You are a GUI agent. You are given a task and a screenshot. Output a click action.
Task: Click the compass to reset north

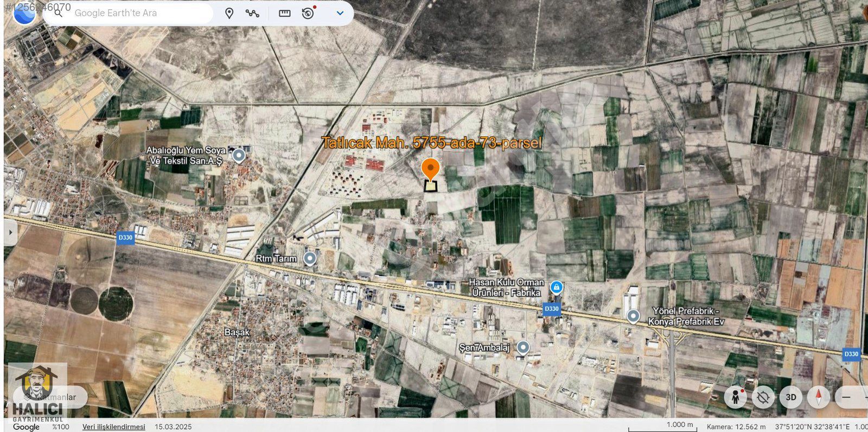pyautogui.click(x=818, y=397)
